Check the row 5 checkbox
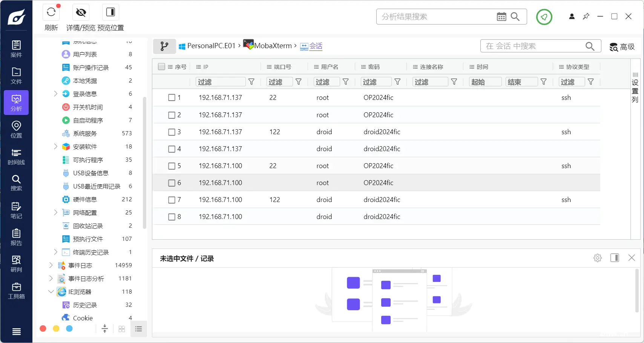Screen dimensions: 644x343 [x=172, y=166]
